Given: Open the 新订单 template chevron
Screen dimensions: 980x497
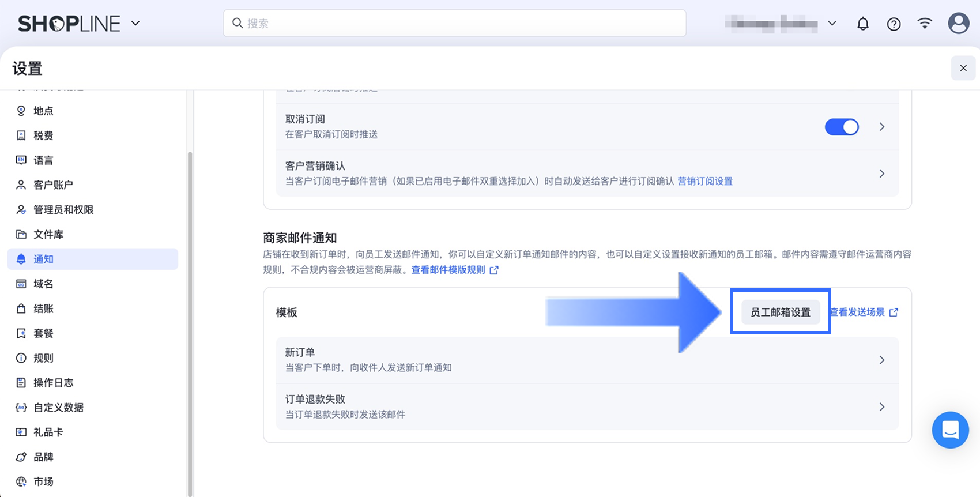Looking at the screenshot, I should pos(882,360).
